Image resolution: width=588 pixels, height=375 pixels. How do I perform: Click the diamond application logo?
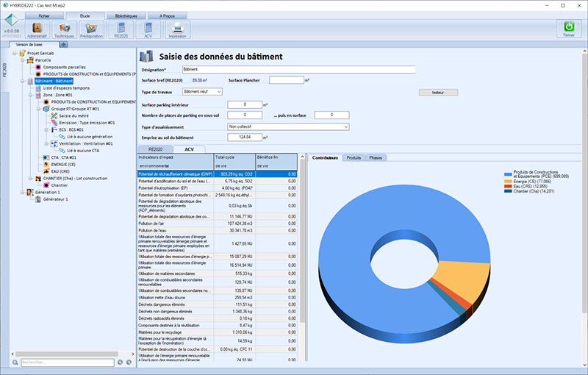(11, 21)
